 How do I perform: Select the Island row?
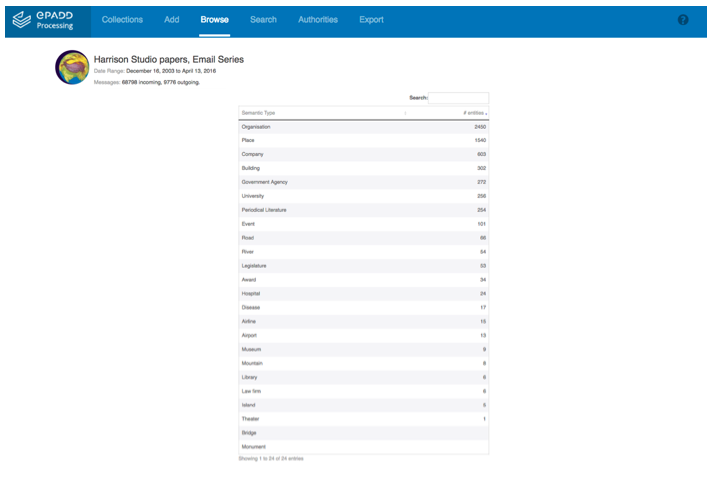click(x=364, y=406)
